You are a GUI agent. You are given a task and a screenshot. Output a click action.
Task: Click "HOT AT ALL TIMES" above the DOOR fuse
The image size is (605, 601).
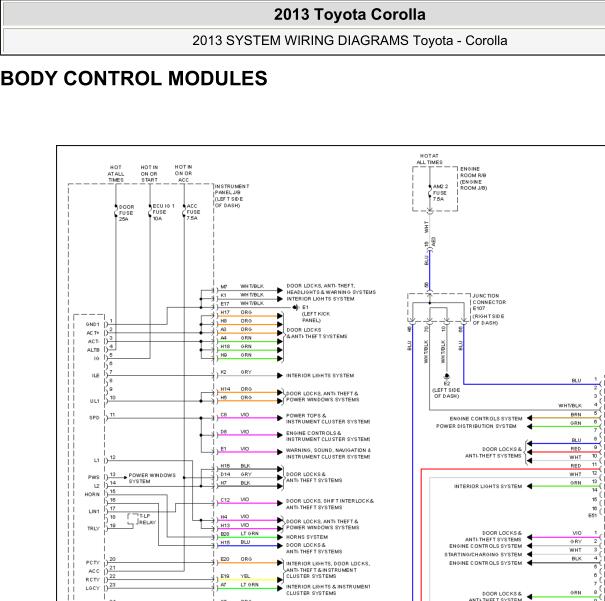[x=116, y=174]
